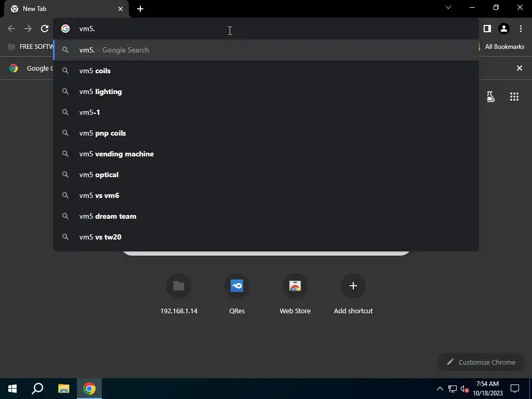Viewport: 532px width, 399px height.
Task: Click the Chrome taskbar icon
Action: coord(89,389)
